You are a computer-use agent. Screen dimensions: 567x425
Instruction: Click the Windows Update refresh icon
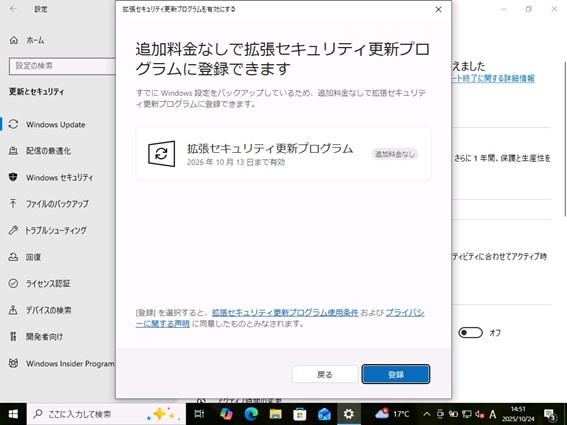coord(13,124)
